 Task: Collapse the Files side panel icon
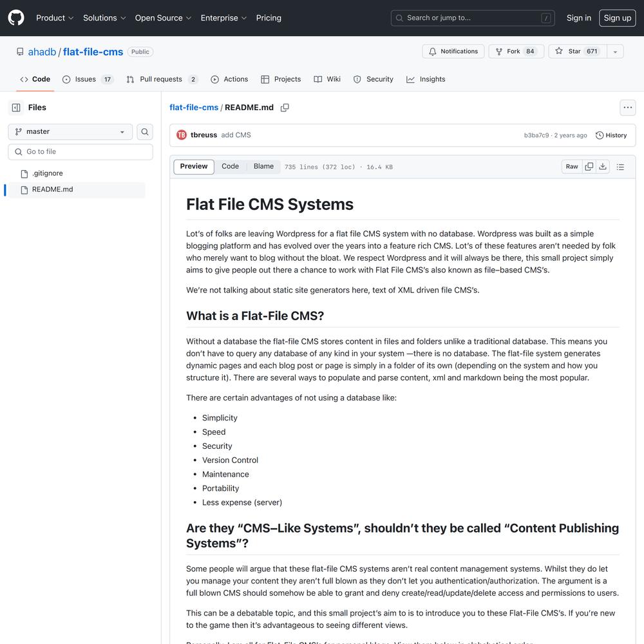pyautogui.click(x=16, y=108)
